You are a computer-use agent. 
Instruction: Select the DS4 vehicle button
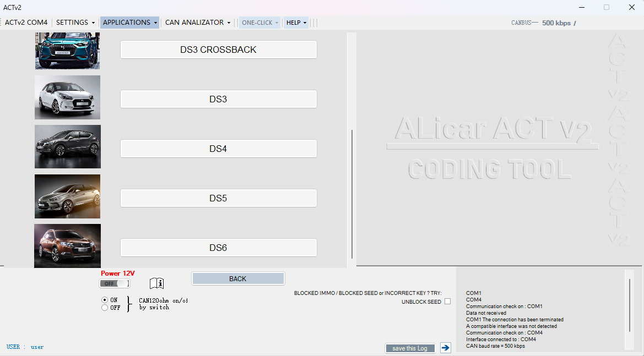pos(218,148)
